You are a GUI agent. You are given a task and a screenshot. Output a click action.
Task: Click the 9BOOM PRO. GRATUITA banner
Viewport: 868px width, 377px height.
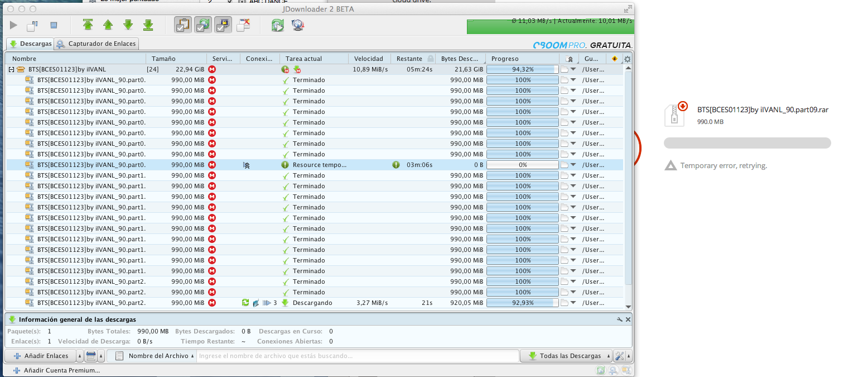(x=582, y=45)
